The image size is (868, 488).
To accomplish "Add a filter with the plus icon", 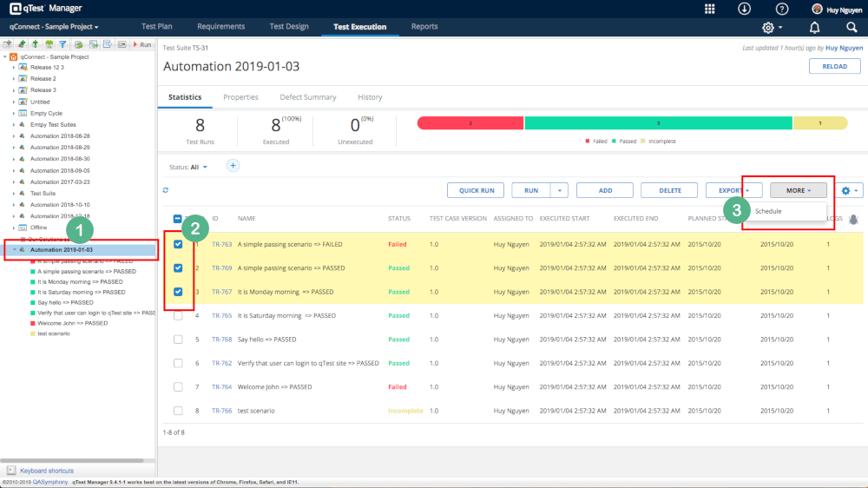I will pos(233,166).
